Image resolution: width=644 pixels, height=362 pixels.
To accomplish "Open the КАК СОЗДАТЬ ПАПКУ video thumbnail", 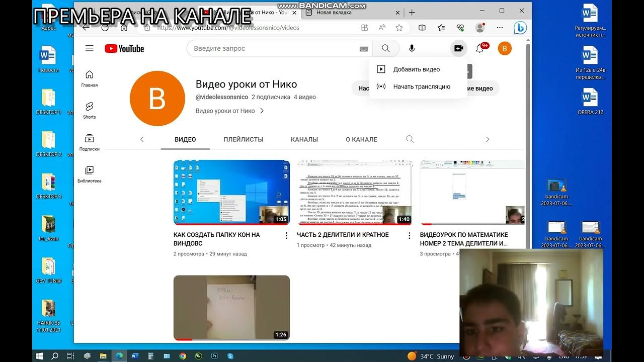I will pyautogui.click(x=231, y=193).
